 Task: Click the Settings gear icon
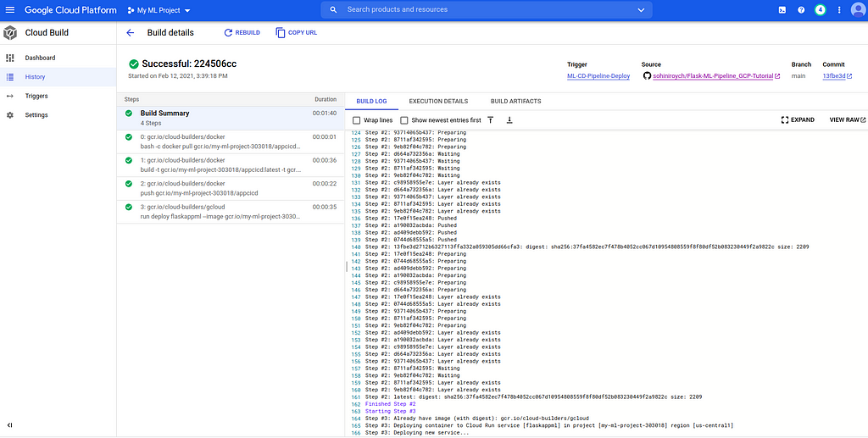click(10, 115)
